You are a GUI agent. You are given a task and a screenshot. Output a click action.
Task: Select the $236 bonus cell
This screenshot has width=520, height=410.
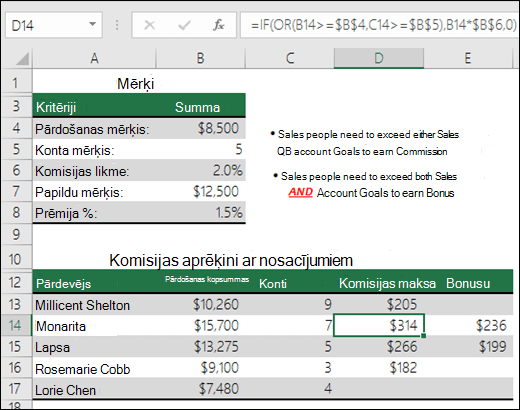468,326
